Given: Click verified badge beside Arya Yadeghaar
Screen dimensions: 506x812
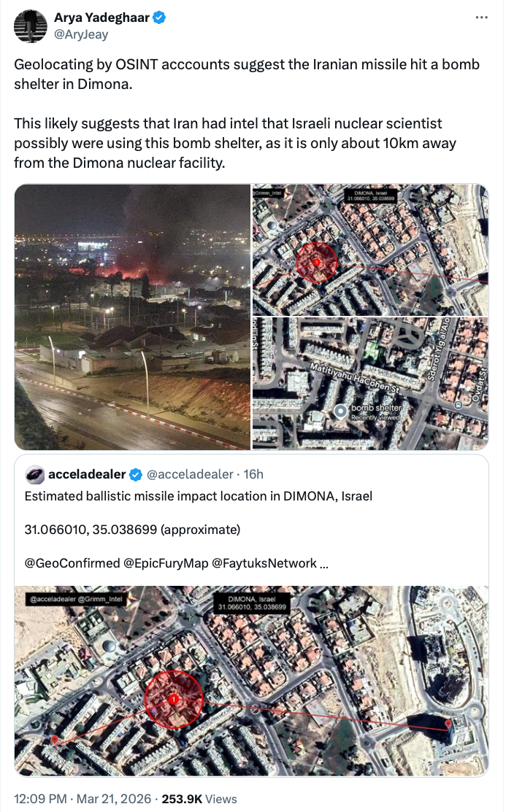Looking at the screenshot, I should (x=158, y=18).
